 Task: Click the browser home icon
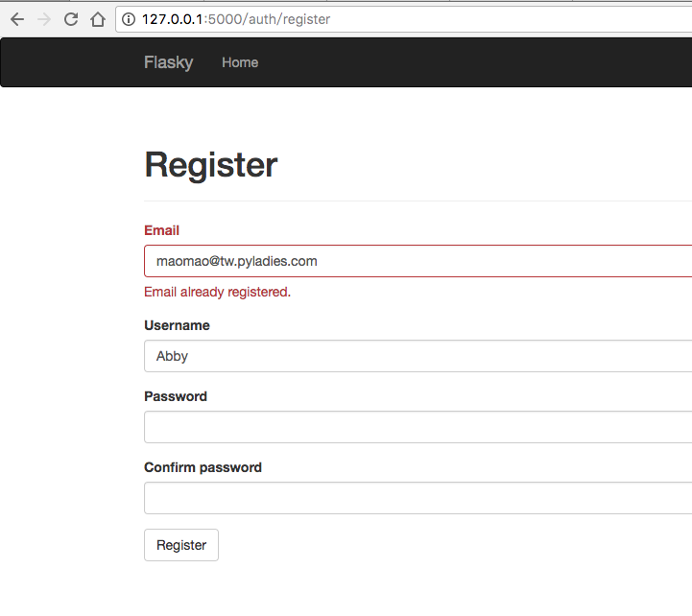98,19
